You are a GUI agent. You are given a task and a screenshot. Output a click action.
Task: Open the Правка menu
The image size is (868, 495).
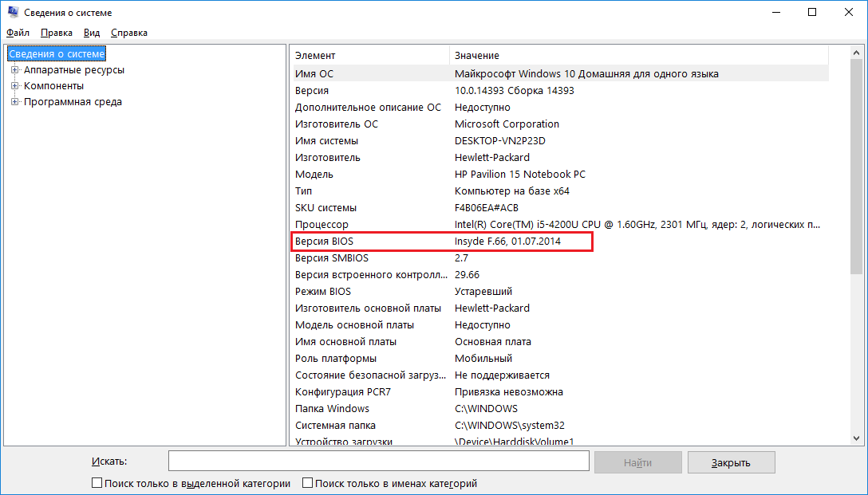click(x=56, y=33)
